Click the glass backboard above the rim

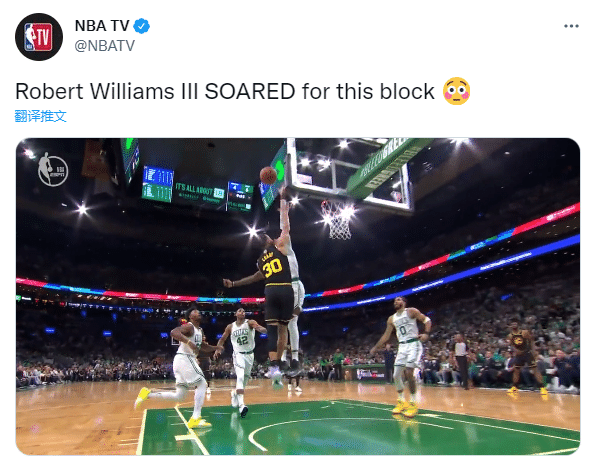[349, 172]
